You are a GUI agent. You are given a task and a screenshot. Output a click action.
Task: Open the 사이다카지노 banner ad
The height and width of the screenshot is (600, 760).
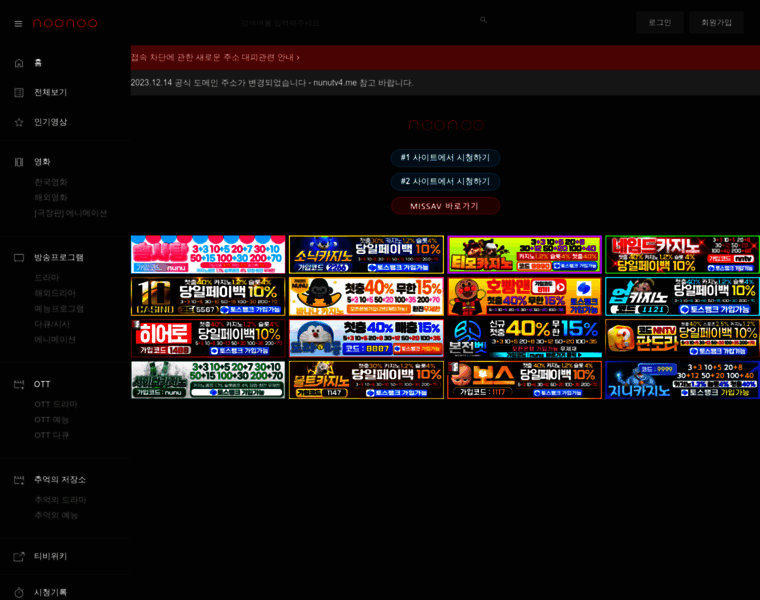tap(208, 380)
